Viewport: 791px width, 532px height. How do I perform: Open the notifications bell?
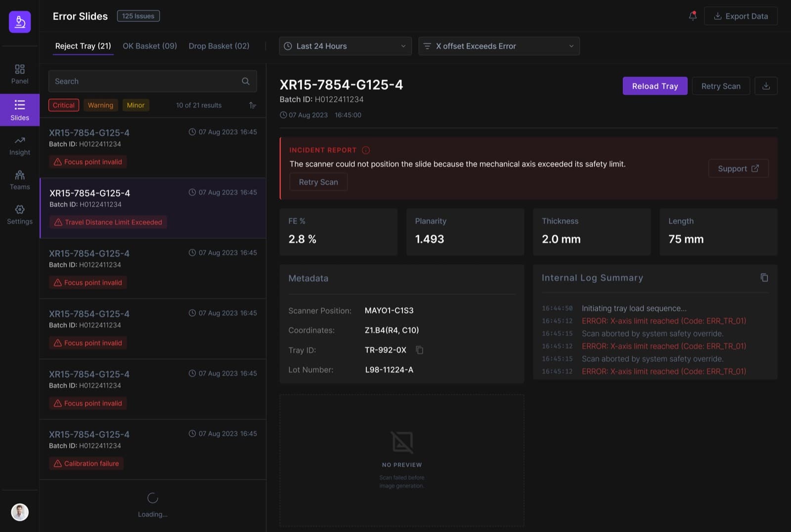tap(693, 16)
